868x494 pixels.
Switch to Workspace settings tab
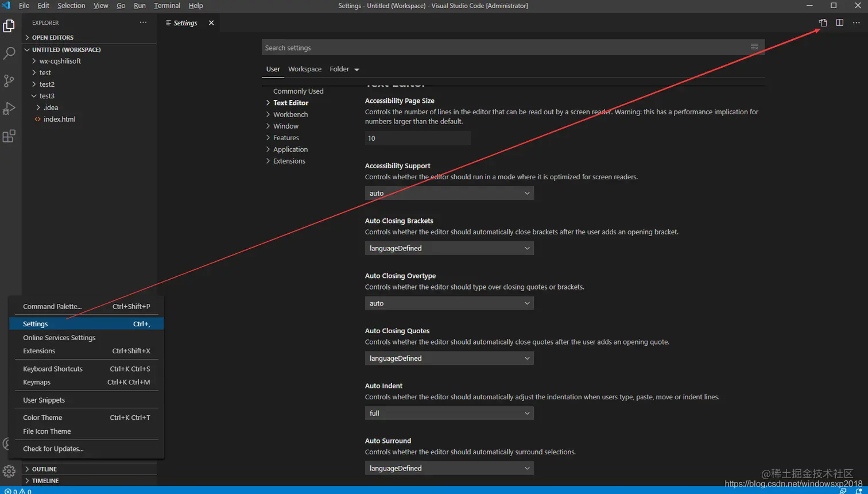click(x=305, y=69)
